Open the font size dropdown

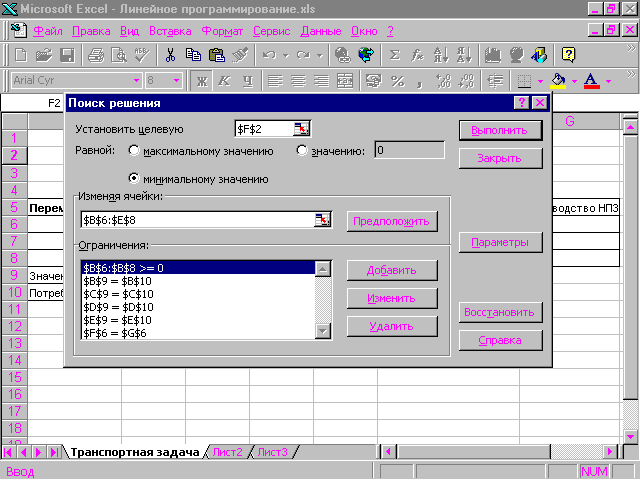point(176,80)
